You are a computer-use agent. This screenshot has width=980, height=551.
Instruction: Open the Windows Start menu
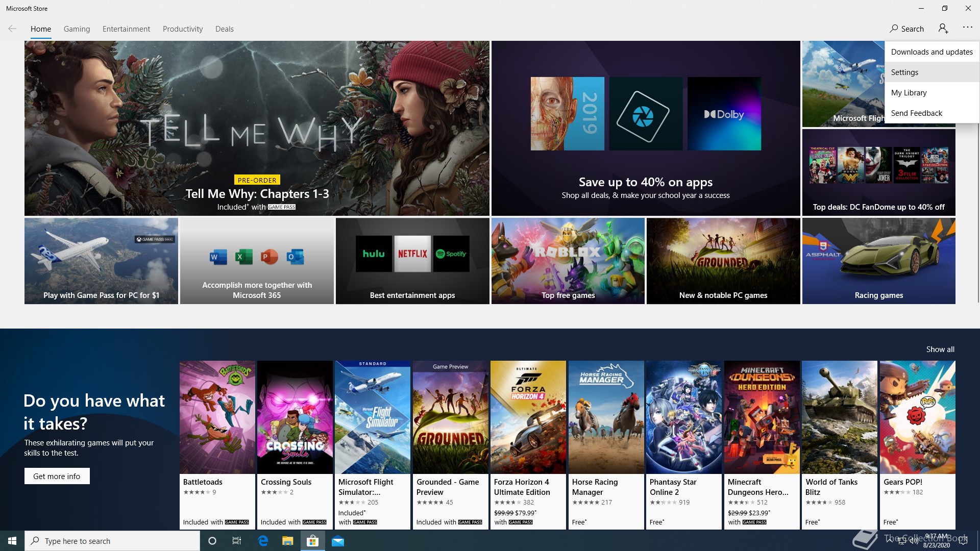tap(12, 541)
